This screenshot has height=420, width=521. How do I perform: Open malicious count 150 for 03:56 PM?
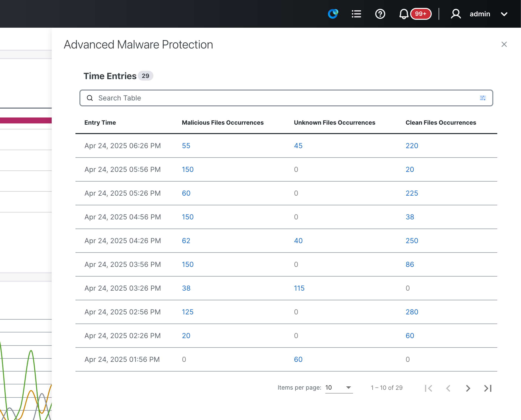(x=188, y=264)
